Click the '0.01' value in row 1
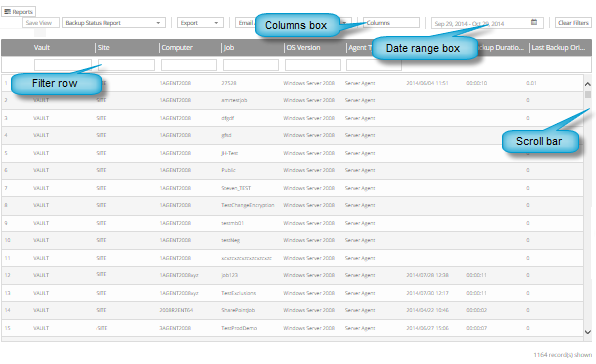Viewport: 596px width, 364px height. 531,83
